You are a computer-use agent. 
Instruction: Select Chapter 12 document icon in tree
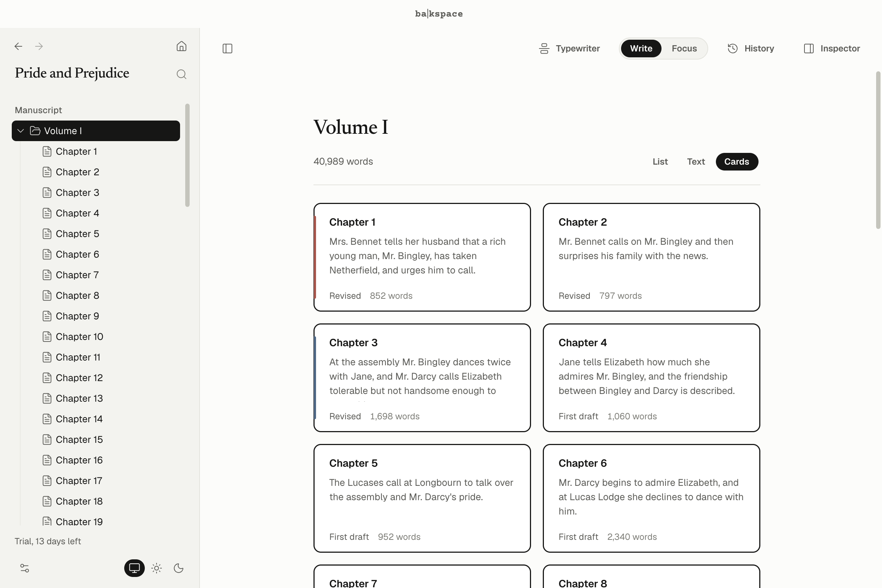tap(47, 378)
